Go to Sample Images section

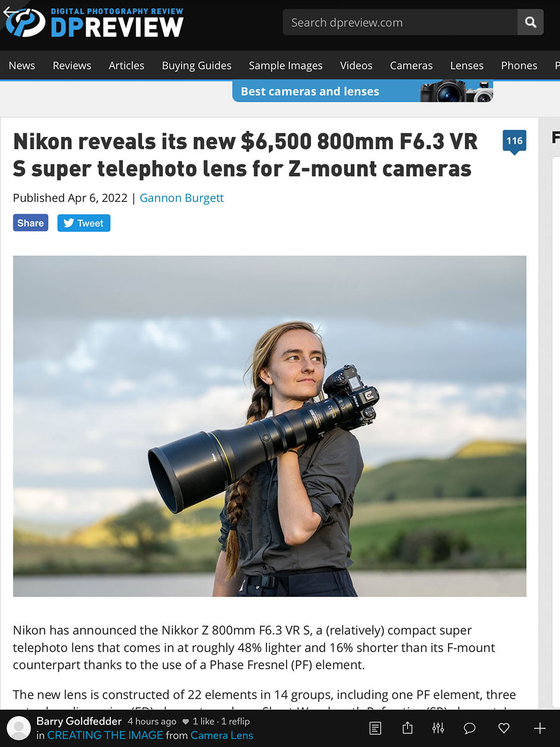click(285, 66)
